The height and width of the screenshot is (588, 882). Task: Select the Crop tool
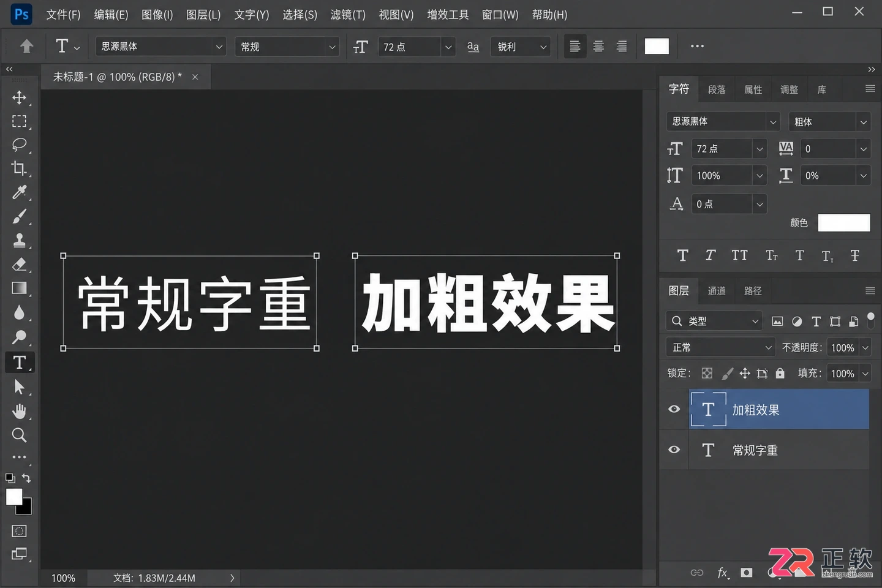pyautogui.click(x=20, y=168)
